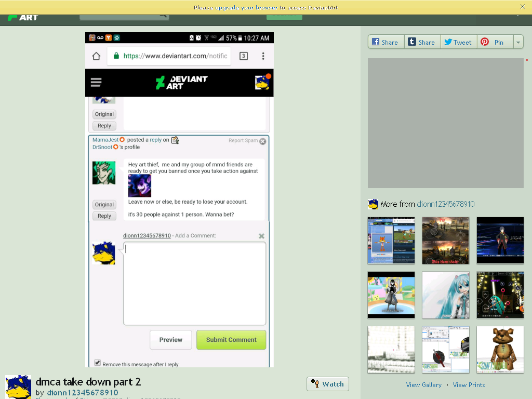532x399 pixels.
Task: Click the Preview button in the image
Action: 170,340
